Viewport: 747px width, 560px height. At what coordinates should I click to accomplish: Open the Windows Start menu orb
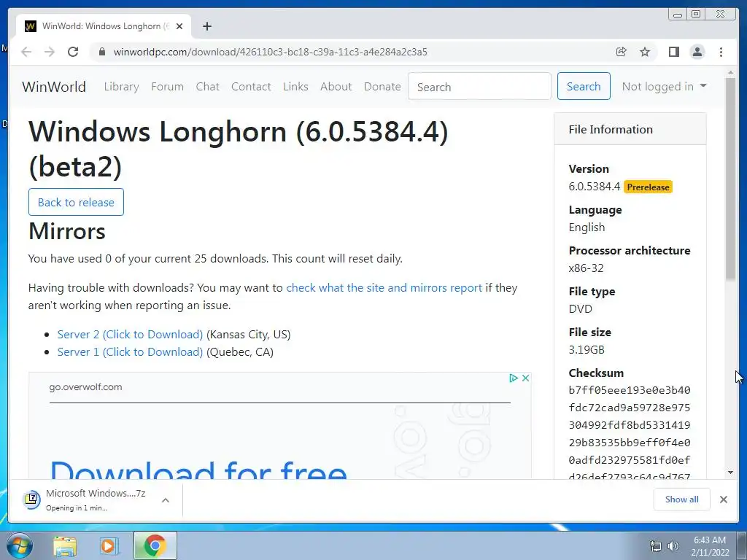[x=20, y=545]
